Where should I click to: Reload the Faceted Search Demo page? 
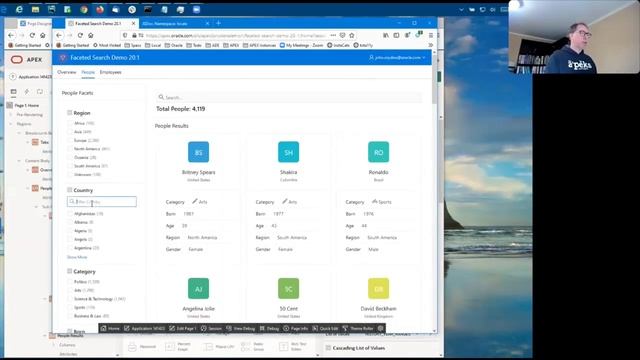point(80,36)
